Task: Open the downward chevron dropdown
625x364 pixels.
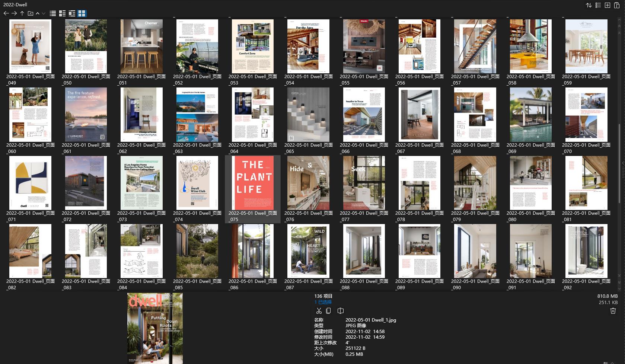Action: [x=44, y=13]
